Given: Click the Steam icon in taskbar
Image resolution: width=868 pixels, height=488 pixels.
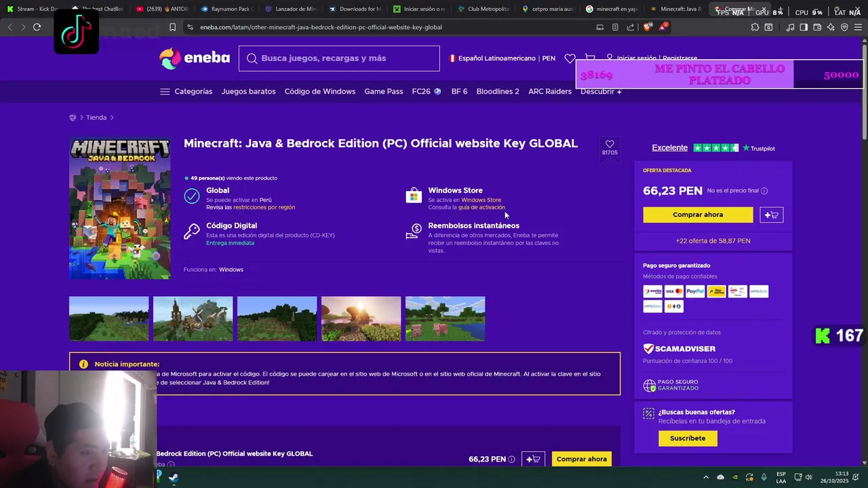Looking at the screenshot, I should click(174, 477).
